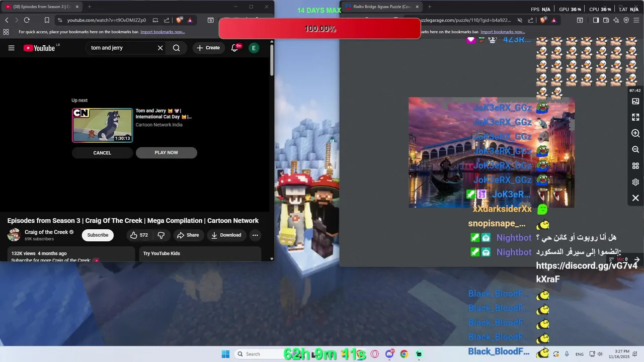The width and height of the screenshot is (644, 362).
Task: Open Brave Wallet in puzzle window
Action: tap(606, 20)
